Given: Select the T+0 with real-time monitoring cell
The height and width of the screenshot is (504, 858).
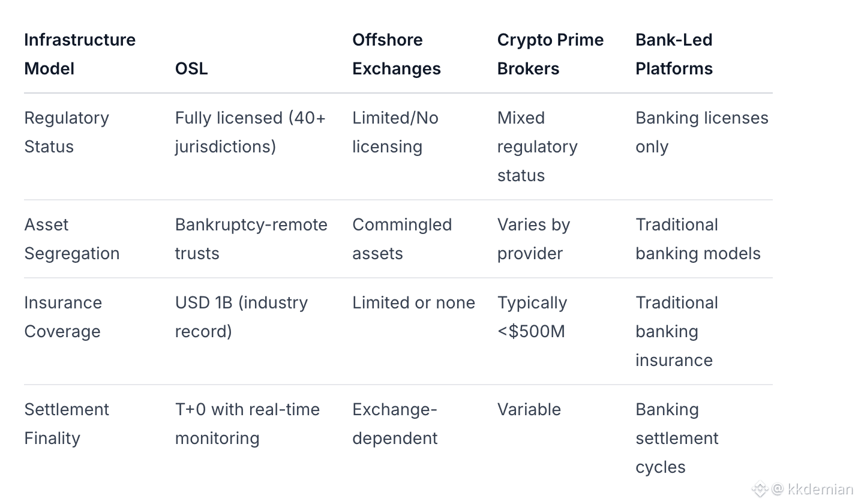Looking at the screenshot, I should (247, 424).
